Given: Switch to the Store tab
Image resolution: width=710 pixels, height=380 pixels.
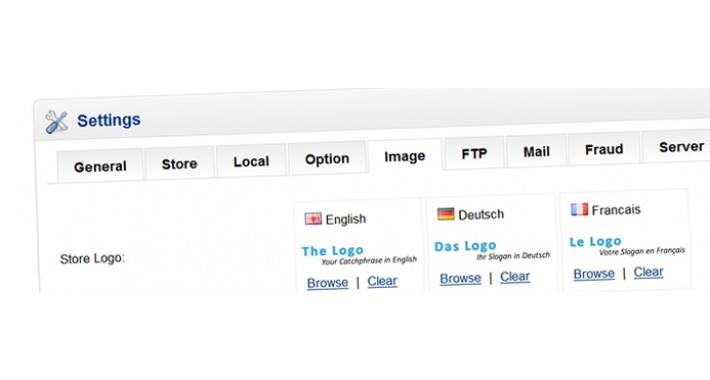Looking at the screenshot, I should [x=179, y=164].
